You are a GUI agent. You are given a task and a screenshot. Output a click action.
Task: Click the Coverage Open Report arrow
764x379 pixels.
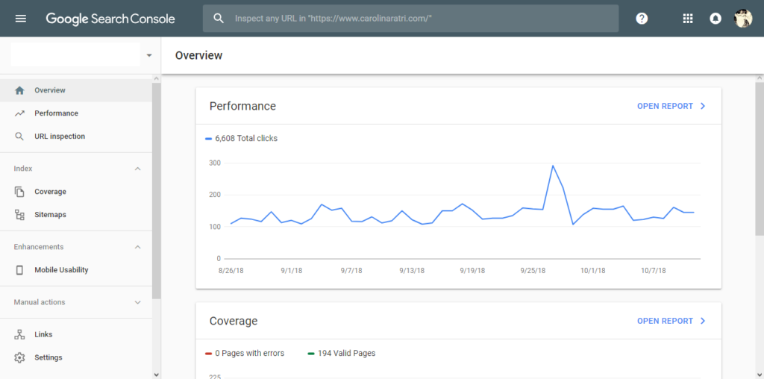(x=703, y=321)
